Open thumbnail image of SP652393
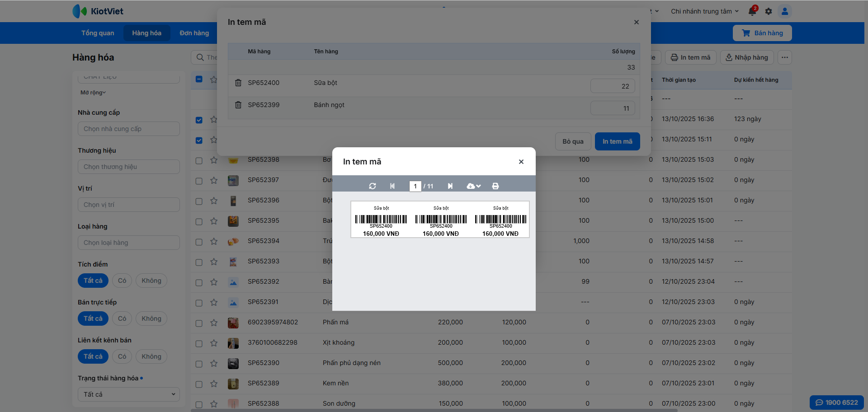 click(x=233, y=262)
